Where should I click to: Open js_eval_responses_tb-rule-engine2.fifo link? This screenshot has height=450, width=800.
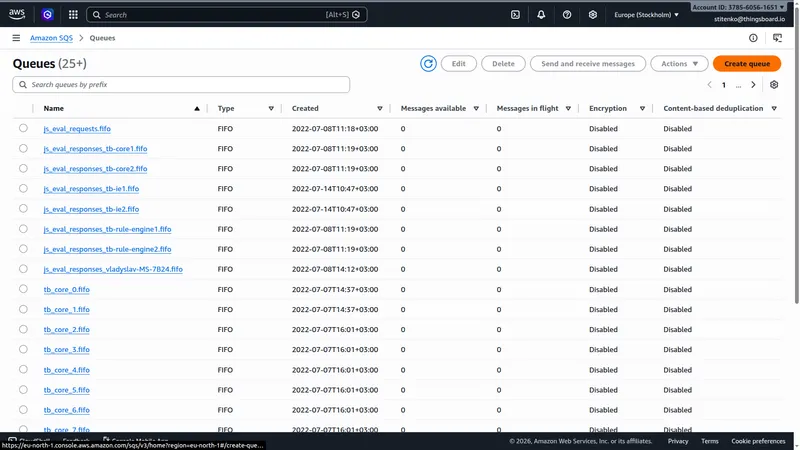[x=107, y=249]
